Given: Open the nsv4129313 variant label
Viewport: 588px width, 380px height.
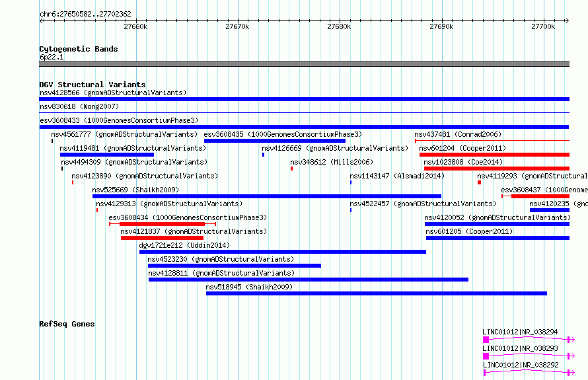Looking at the screenshot, I should (x=169, y=204).
